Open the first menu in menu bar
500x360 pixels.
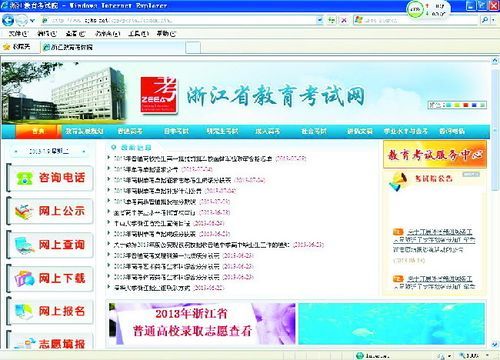[18, 33]
